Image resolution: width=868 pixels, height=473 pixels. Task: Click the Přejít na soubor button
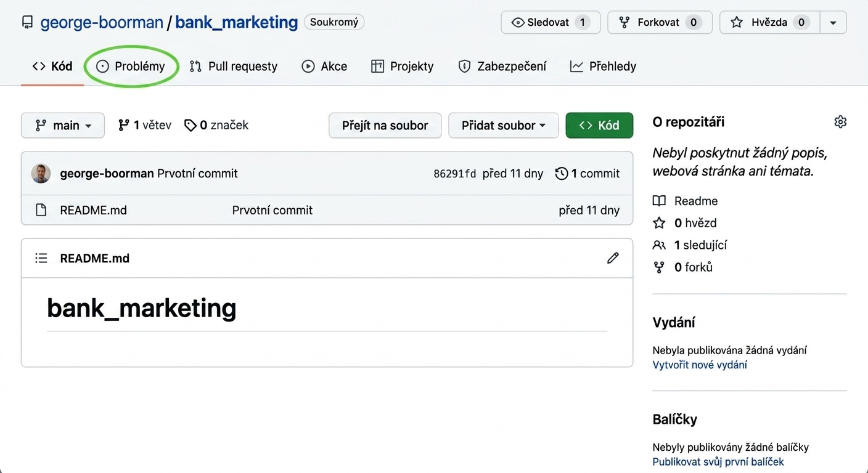click(385, 125)
